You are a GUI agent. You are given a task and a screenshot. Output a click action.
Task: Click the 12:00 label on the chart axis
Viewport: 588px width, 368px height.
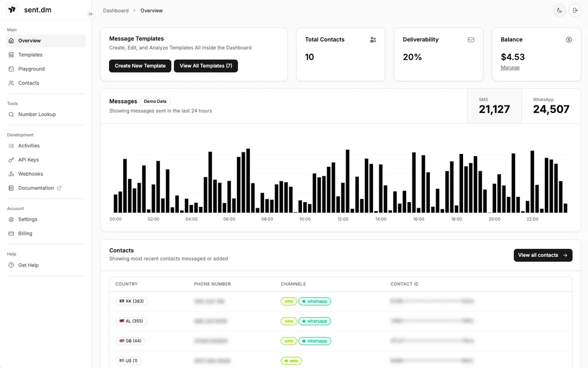(343, 219)
